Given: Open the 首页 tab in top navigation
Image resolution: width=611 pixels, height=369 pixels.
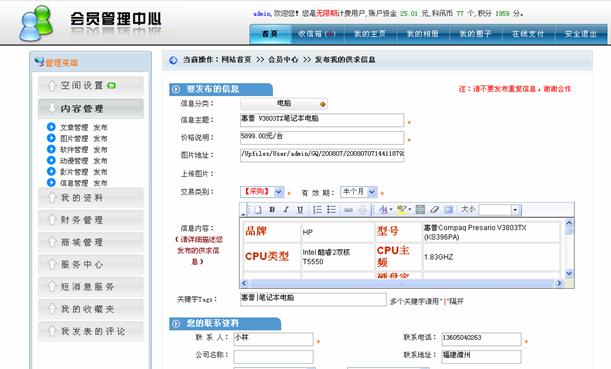Looking at the screenshot, I should (270, 34).
